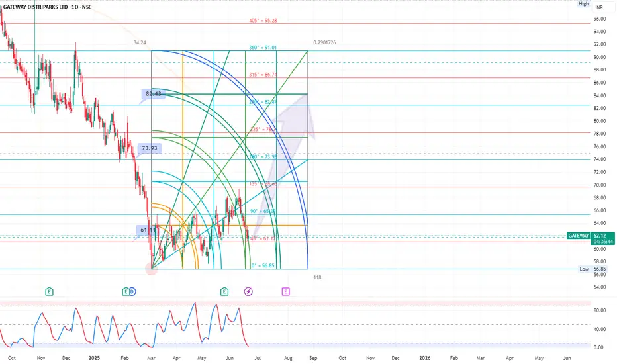Click the Low 56.85 label on the price scale

click(x=593, y=269)
